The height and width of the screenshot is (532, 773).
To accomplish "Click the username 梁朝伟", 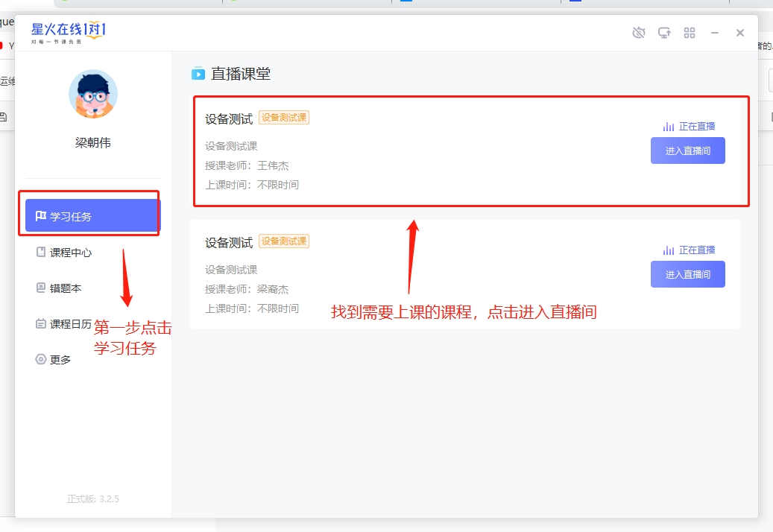I will click(x=92, y=143).
